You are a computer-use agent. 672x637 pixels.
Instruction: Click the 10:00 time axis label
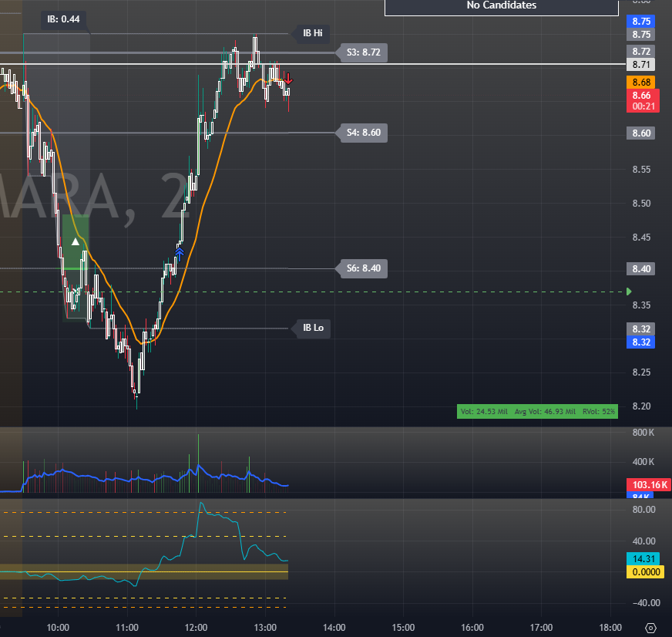58,628
